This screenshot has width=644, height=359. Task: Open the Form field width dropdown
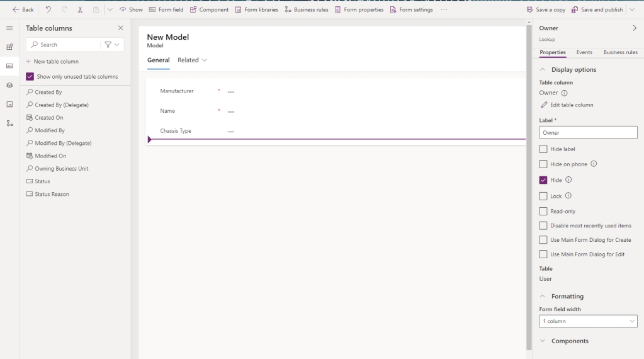tap(588, 321)
